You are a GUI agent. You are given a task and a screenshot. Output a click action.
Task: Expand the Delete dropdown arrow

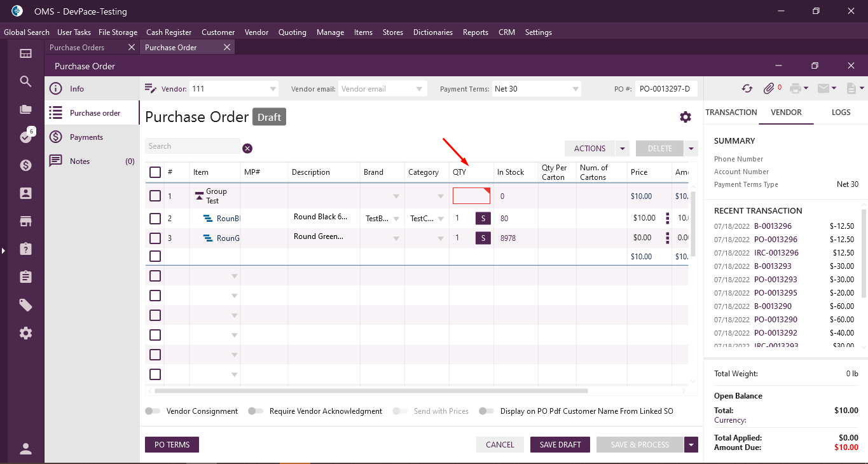click(691, 149)
